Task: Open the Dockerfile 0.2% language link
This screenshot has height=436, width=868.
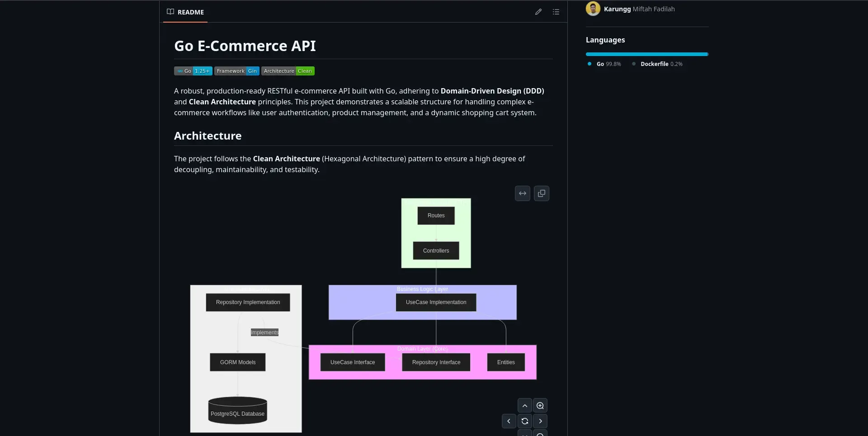Action: pyautogui.click(x=658, y=64)
